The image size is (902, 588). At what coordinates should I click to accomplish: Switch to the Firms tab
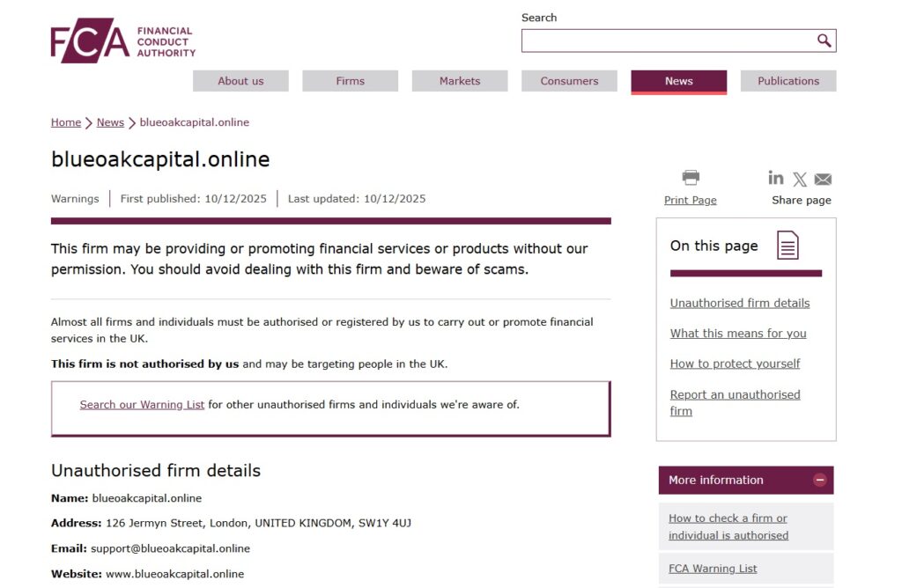click(x=350, y=80)
